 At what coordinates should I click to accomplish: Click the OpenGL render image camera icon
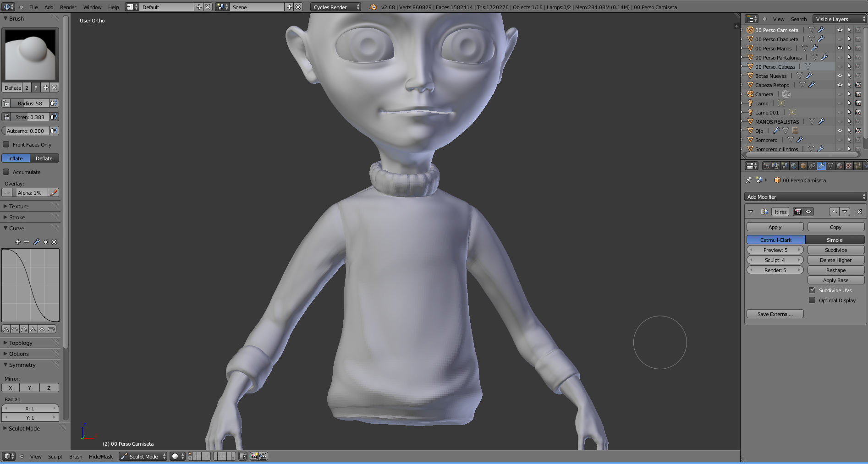point(254,456)
